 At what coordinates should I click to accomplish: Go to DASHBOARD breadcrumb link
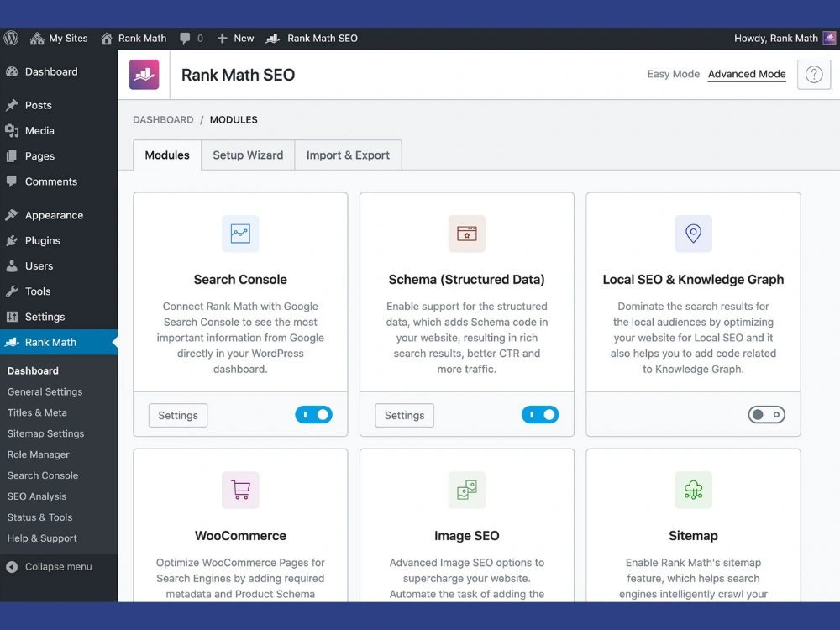coord(164,119)
